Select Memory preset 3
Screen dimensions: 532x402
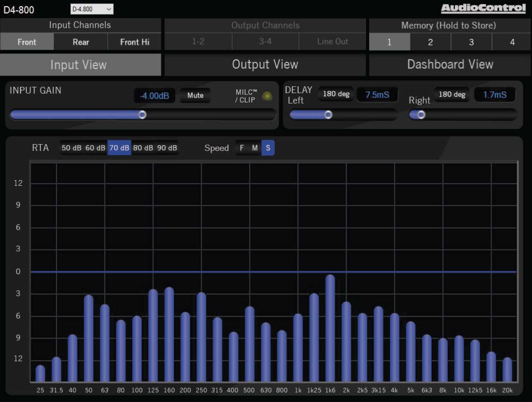click(x=471, y=42)
